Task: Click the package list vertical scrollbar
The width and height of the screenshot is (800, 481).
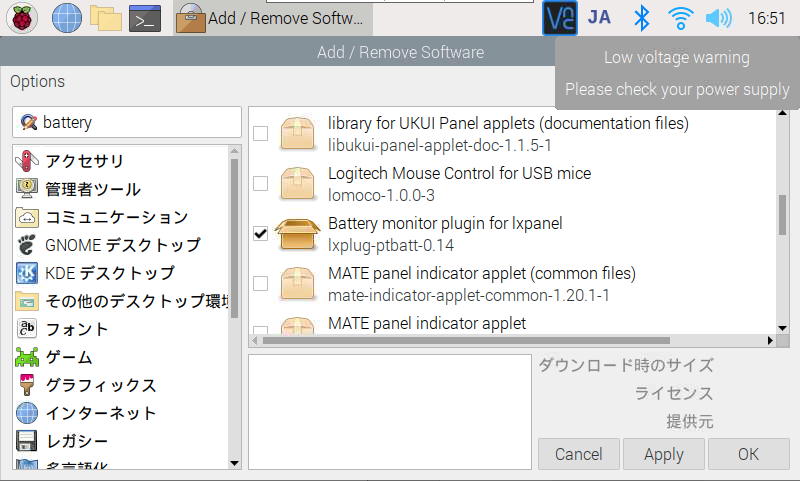Action: [782, 212]
